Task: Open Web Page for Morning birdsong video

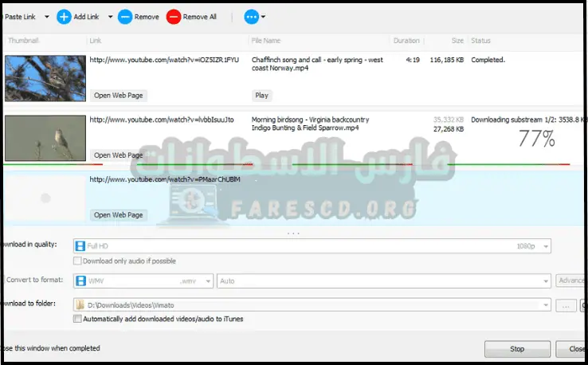Action: coord(118,155)
